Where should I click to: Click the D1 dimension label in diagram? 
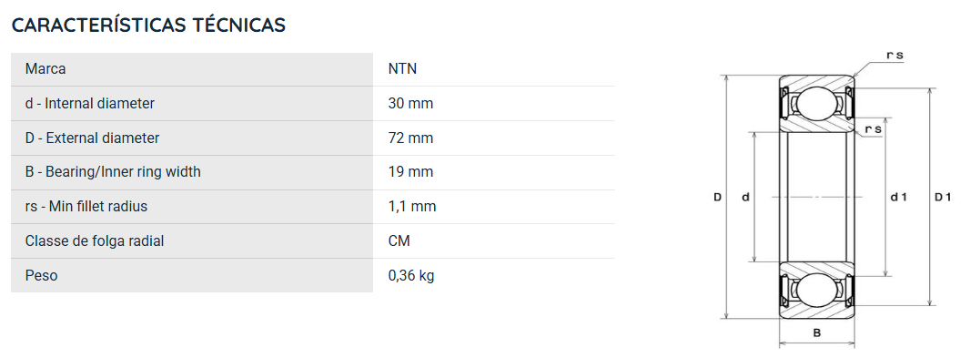(943, 197)
